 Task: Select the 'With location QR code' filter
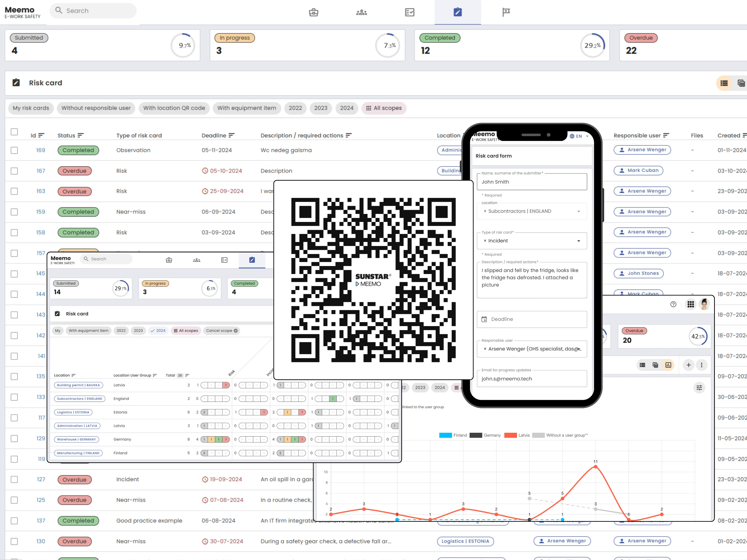174,108
